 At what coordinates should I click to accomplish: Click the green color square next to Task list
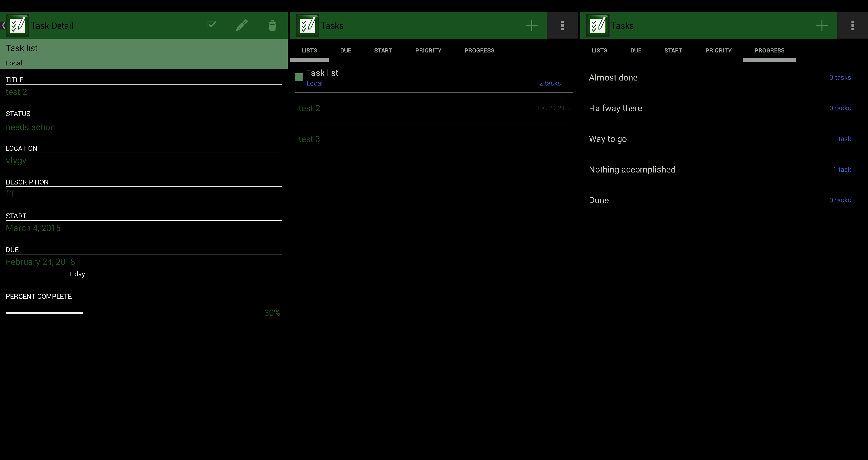pyautogui.click(x=299, y=77)
